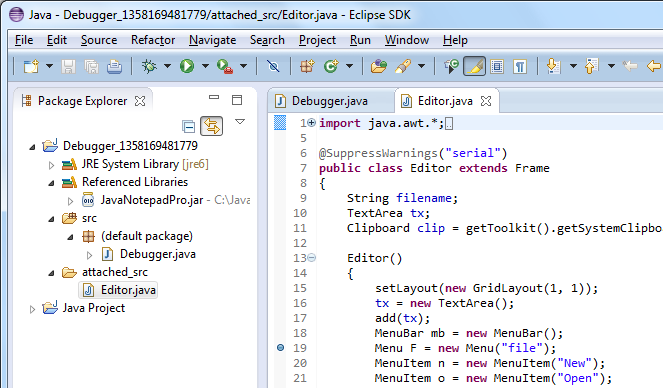Open the Debug dropdown arrow
663x388 pixels.
167,66
